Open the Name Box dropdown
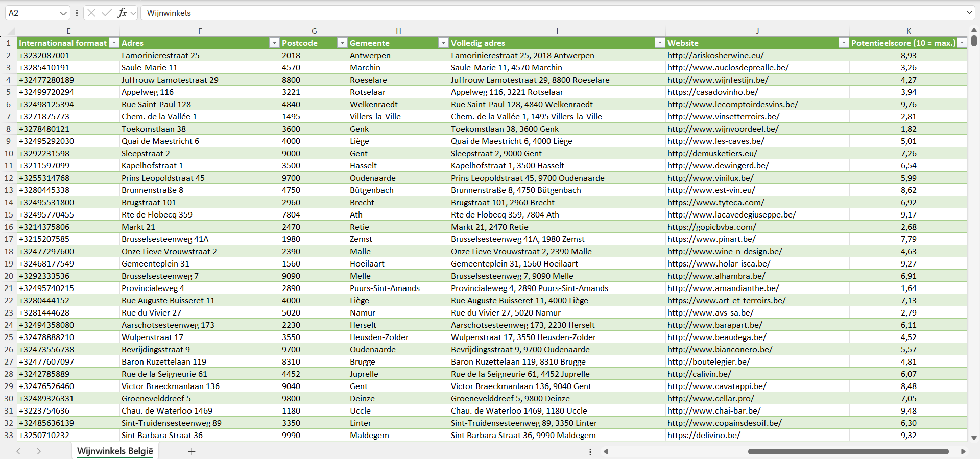Screen dimensions: 980x459 pyautogui.click(x=63, y=13)
